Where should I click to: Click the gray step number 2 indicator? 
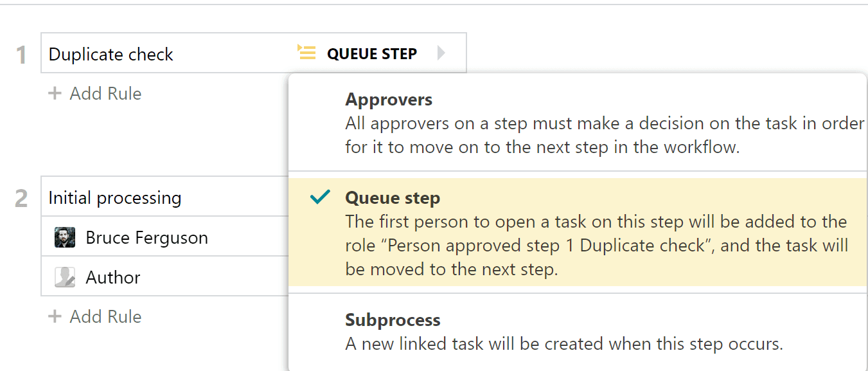[21, 197]
